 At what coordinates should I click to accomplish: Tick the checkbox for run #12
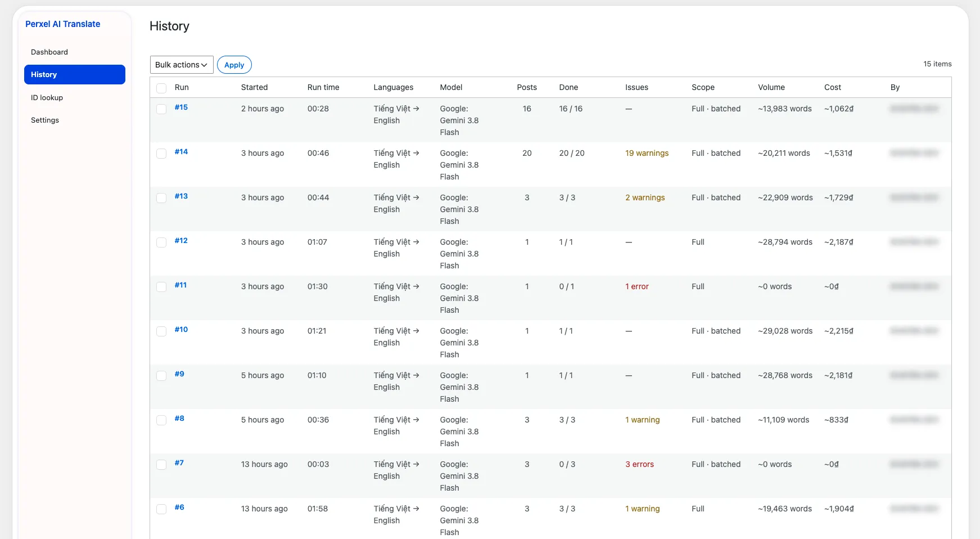(x=161, y=242)
